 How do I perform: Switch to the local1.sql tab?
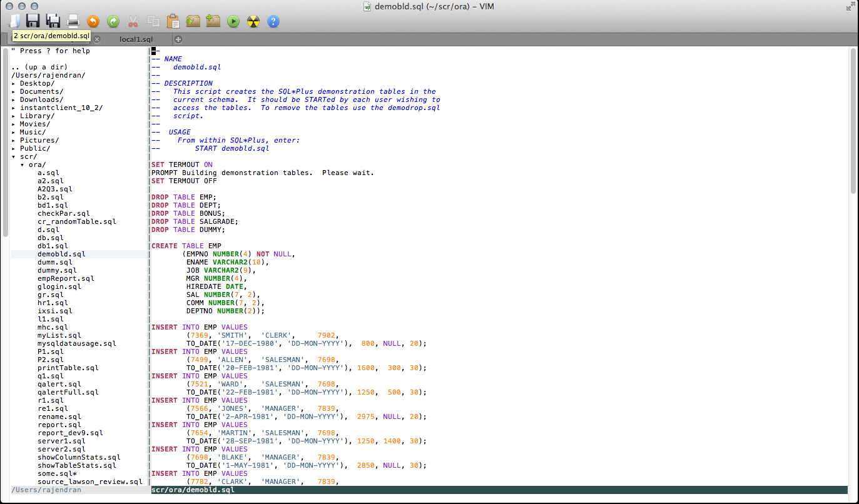tap(136, 39)
